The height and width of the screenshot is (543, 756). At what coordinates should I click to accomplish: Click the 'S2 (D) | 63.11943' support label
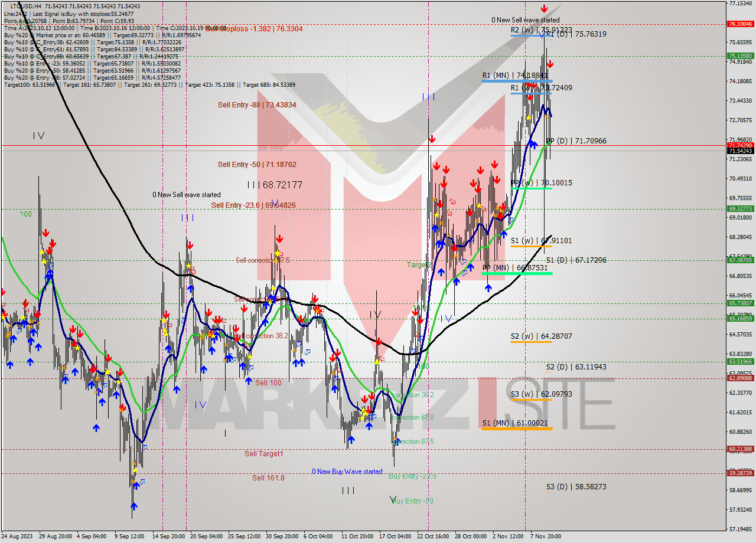576,367
